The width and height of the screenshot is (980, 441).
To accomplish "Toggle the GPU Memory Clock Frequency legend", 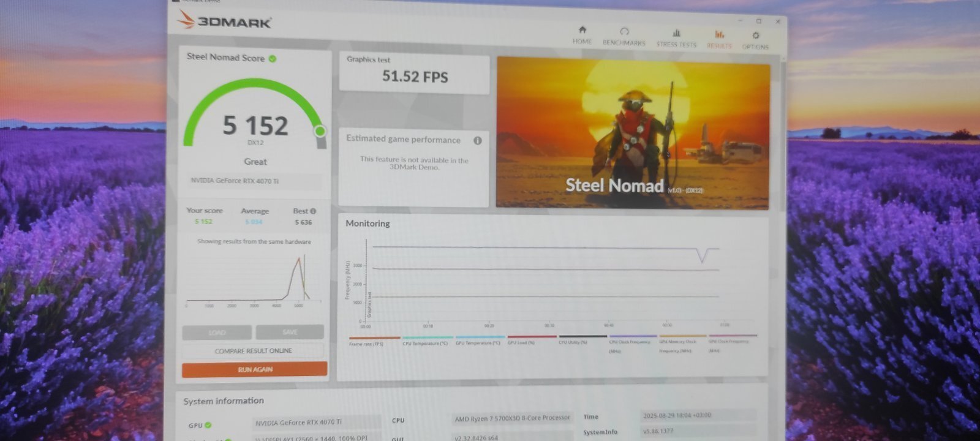I will [682, 344].
